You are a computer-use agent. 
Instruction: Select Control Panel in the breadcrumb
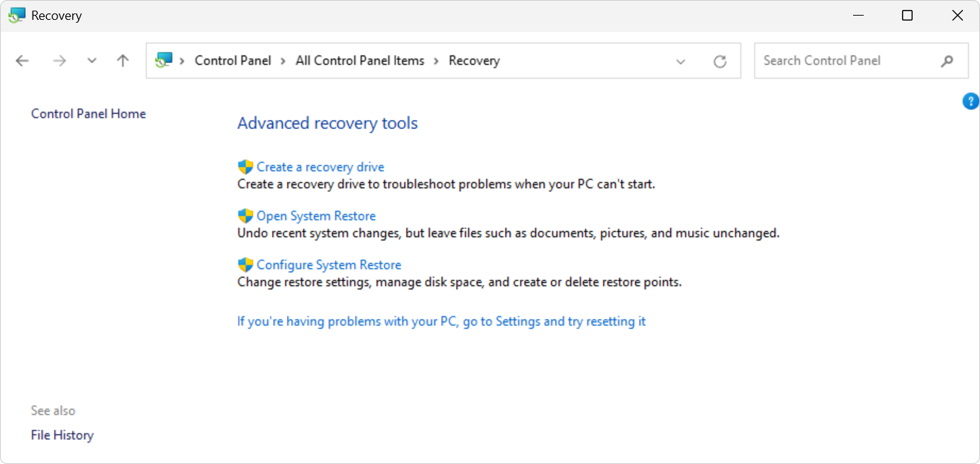(x=233, y=60)
